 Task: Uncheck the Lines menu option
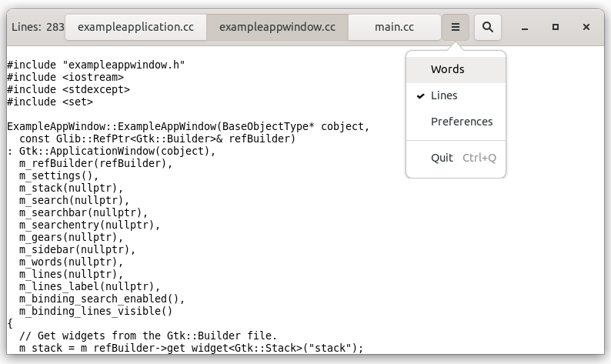pos(444,95)
